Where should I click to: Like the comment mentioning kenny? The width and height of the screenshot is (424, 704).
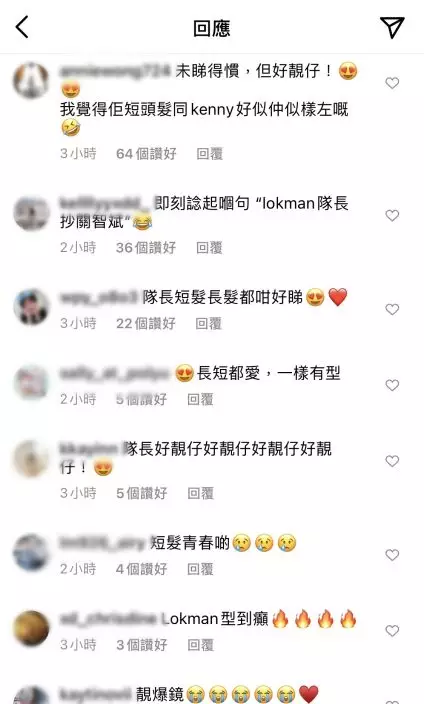pyautogui.click(x=392, y=83)
